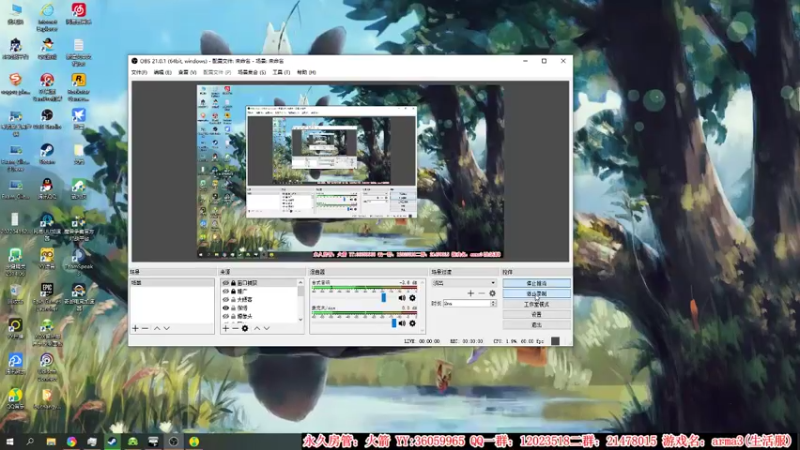Viewport: 800px width, 450px height.
Task: Open This PC desktop icon
Action: (16, 13)
